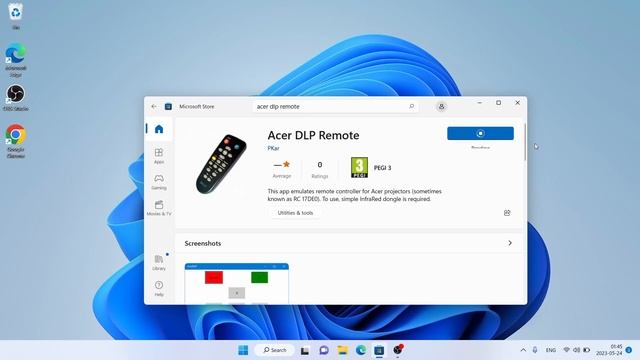Open the notification badge in tray
The width and height of the screenshot is (640, 360).
629,350
